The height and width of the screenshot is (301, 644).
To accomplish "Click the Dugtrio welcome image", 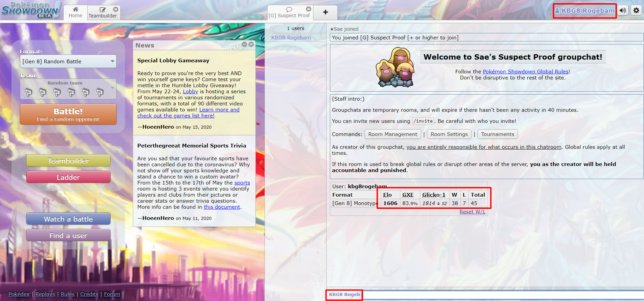I will coord(396,67).
